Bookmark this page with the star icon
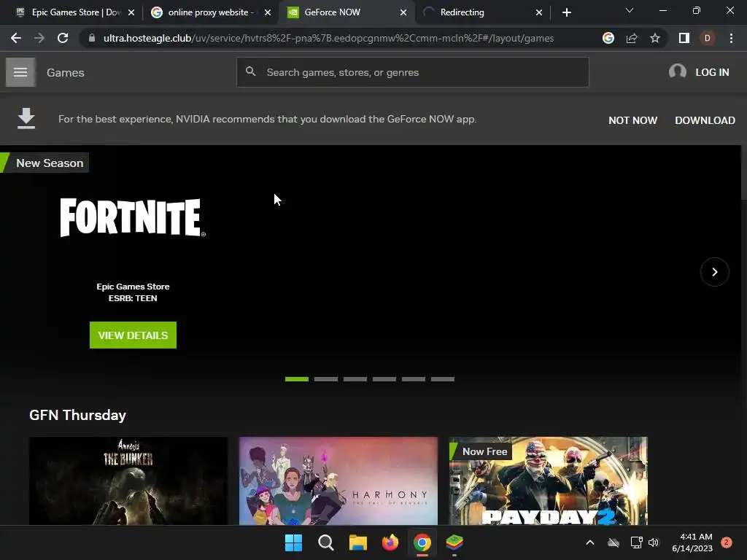This screenshot has width=747, height=560. [655, 38]
